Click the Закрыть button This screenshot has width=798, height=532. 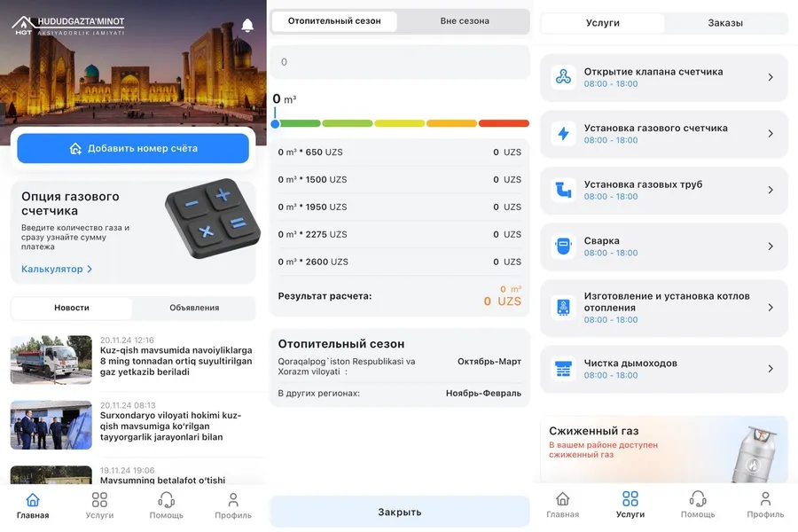[x=400, y=512]
